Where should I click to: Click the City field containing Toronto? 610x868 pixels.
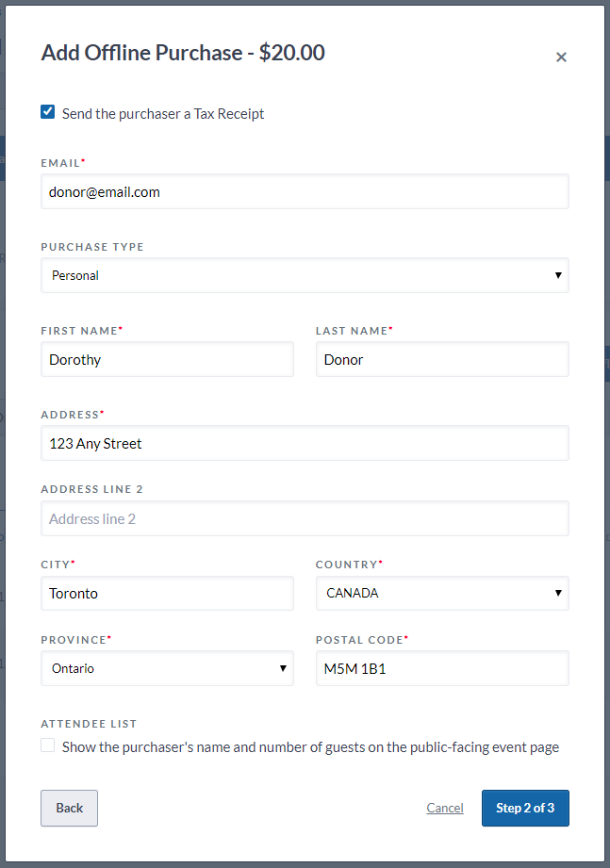[x=167, y=593]
